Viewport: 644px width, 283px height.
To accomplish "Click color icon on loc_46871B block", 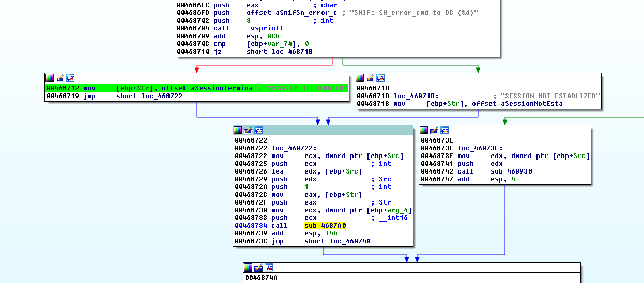I will tap(360, 78).
